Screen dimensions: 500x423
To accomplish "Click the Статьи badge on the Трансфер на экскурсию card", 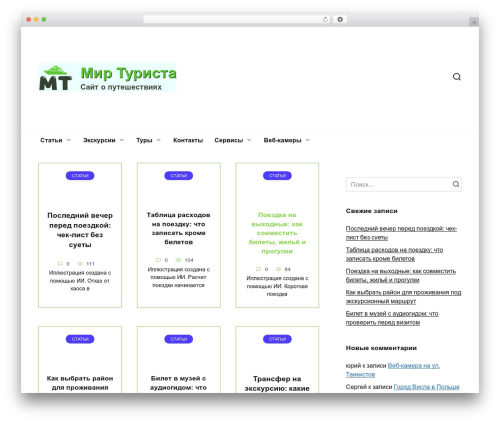I will 277,339.
